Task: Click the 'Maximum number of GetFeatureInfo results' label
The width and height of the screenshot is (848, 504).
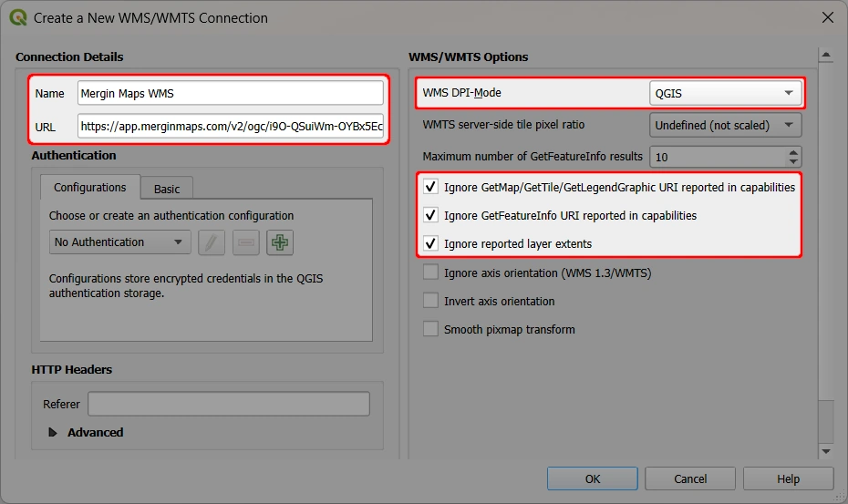Action: click(x=533, y=156)
